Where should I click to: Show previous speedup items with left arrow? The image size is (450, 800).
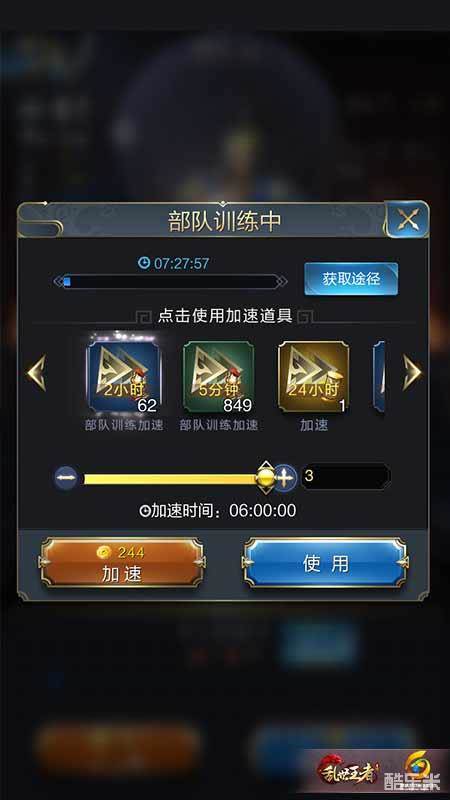[x=36, y=373]
